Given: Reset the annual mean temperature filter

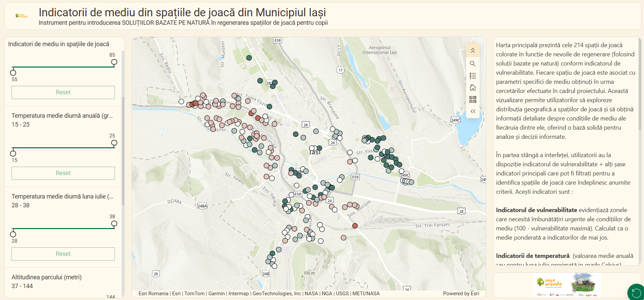Looking at the screenshot, I should [63, 173].
